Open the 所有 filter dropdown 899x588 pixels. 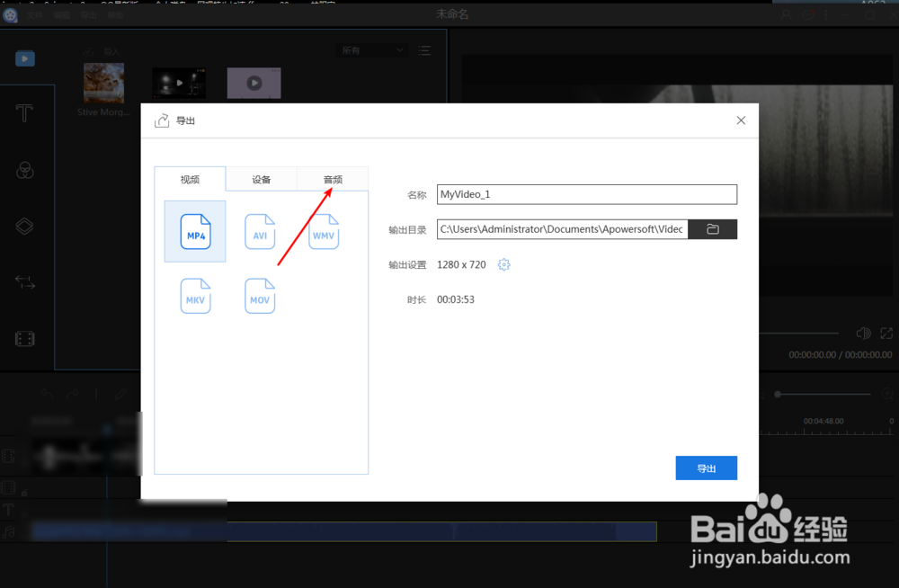tap(372, 50)
